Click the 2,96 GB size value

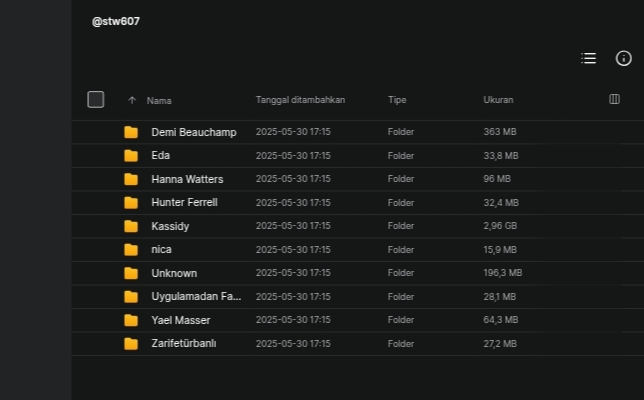500,226
